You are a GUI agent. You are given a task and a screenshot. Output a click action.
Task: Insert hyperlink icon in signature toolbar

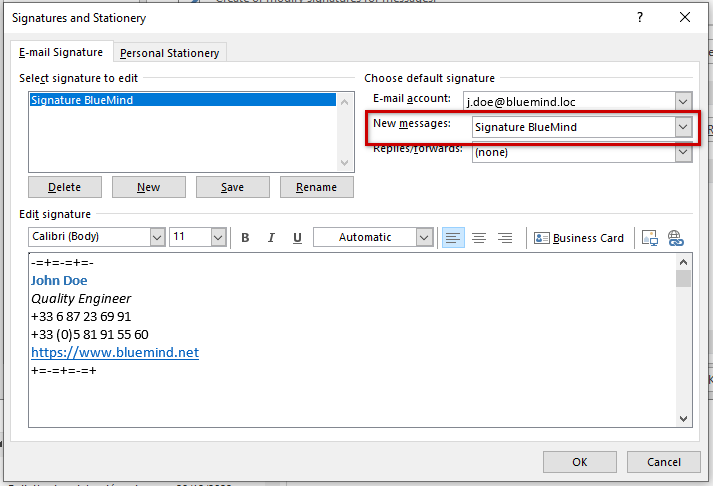click(x=676, y=238)
